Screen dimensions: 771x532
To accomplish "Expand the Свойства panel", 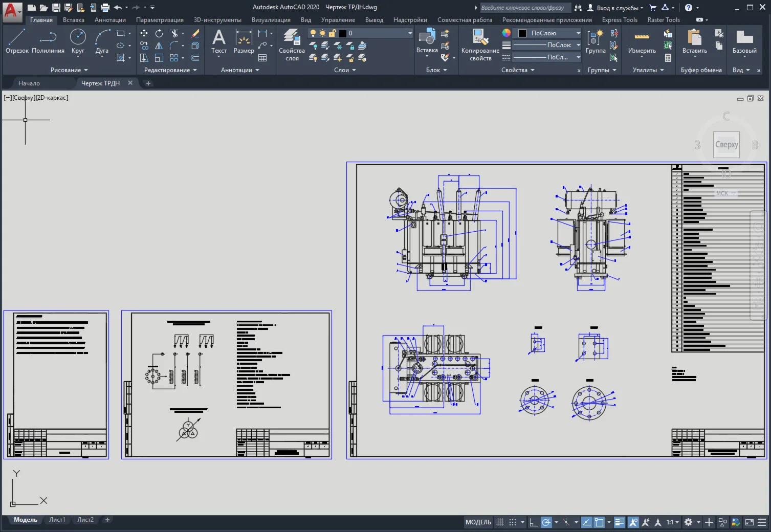I will 518,70.
